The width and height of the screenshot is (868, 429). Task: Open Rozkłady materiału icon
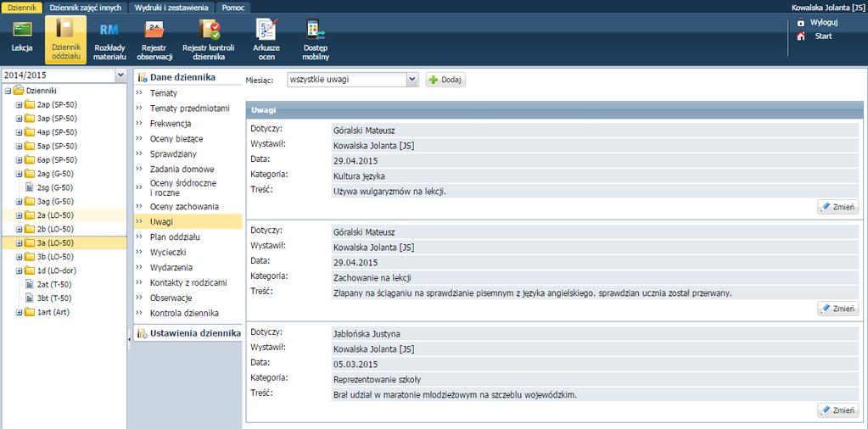pos(109,30)
